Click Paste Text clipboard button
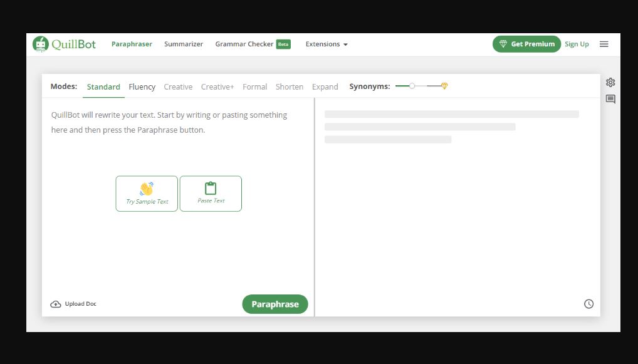This screenshot has height=364, width=638. tap(211, 194)
